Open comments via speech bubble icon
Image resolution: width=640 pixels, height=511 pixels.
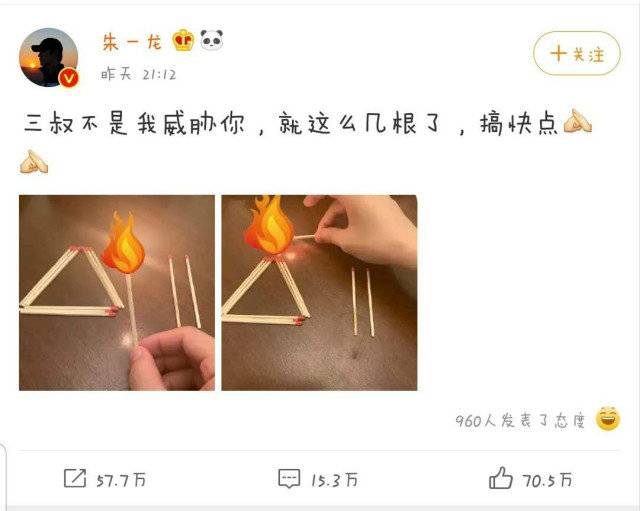(x=289, y=478)
